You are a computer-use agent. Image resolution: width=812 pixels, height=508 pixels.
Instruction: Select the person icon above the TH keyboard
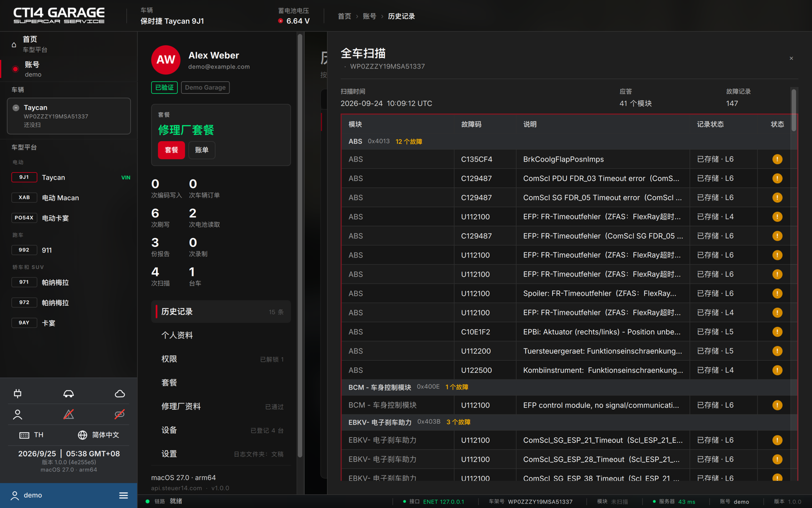(18, 415)
